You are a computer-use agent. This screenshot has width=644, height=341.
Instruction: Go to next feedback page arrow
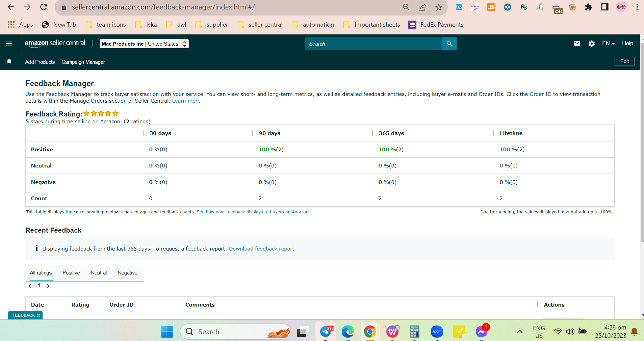48,286
